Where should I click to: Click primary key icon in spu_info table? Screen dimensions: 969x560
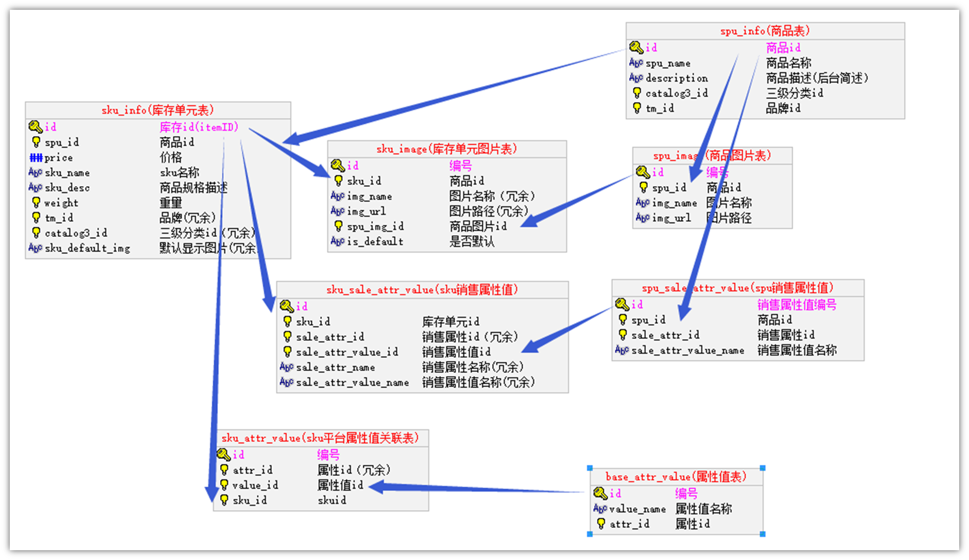coord(636,48)
